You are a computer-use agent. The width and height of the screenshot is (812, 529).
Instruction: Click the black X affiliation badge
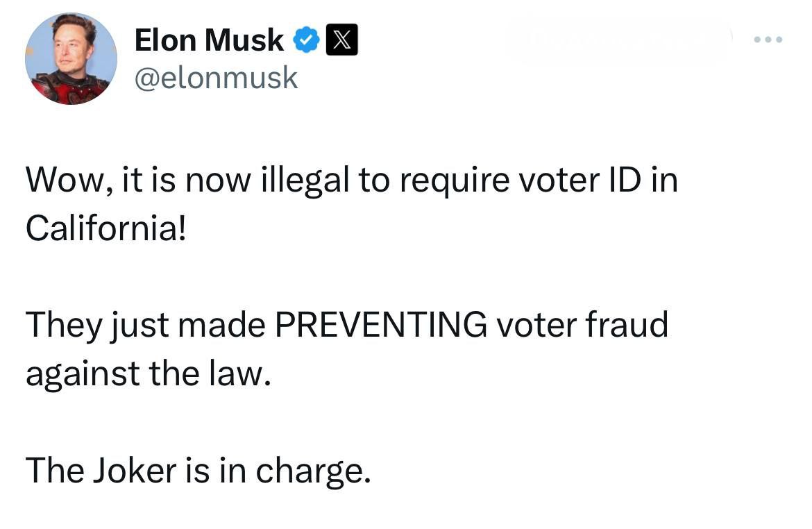tap(341, 41)
